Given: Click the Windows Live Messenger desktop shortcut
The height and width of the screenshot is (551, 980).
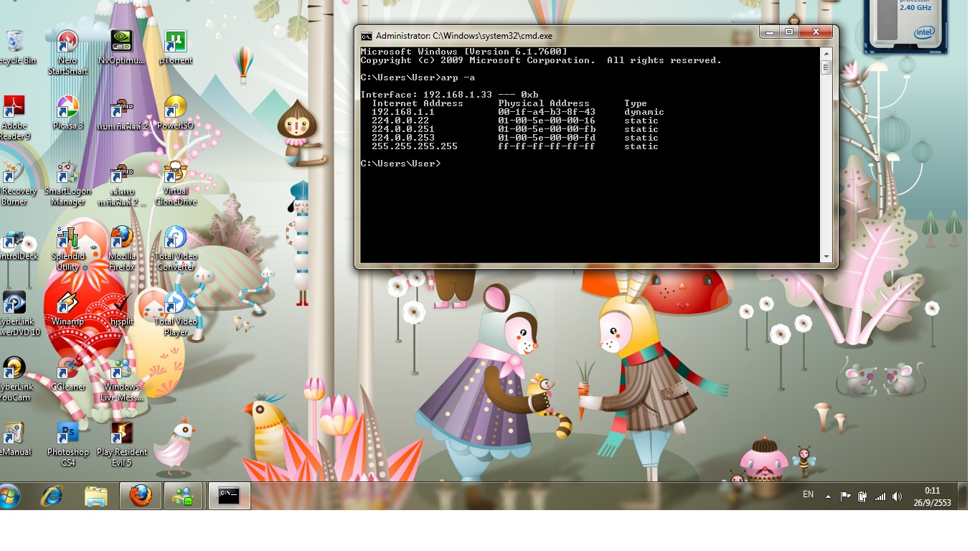Looking at the screenshot, I should (122, 379).
